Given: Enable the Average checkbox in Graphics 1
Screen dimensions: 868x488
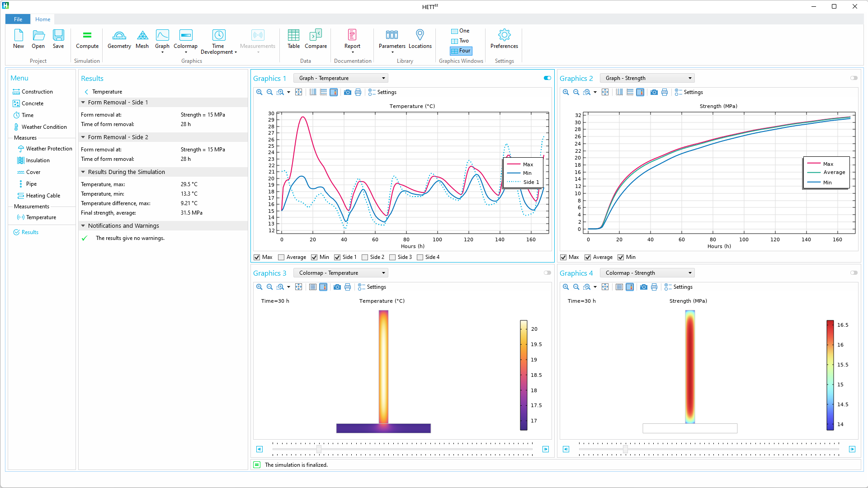Looking at the screenshot, I should click(281, 257).
